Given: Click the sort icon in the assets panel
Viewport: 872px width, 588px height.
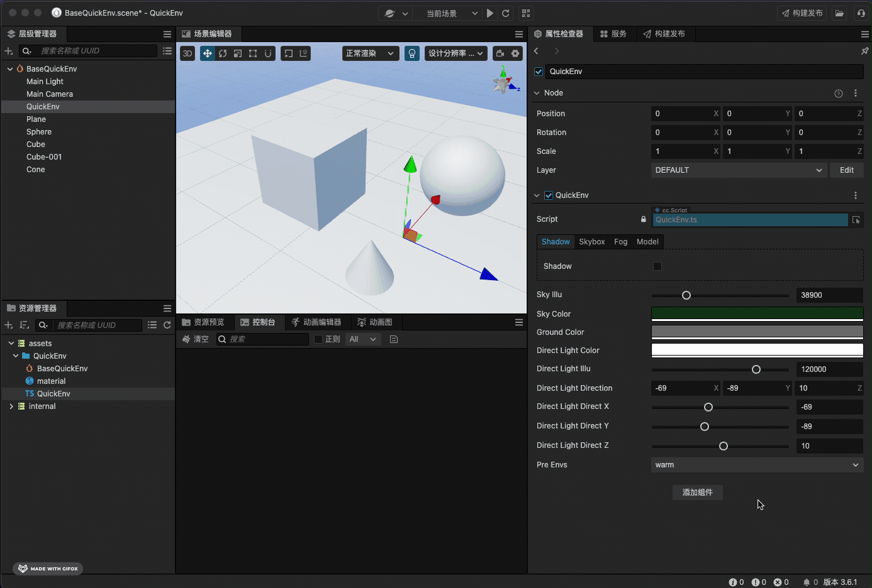Looking at the screenshot, I should click(x=25, y=325).
